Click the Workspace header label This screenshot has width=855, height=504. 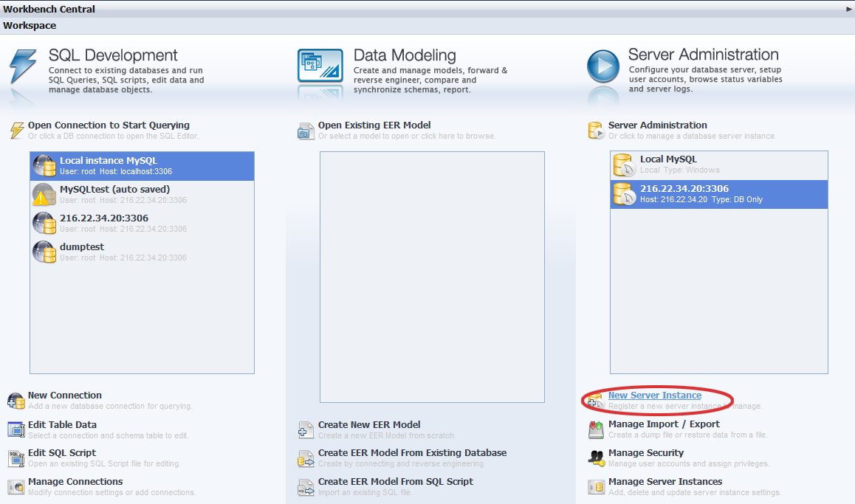tap(30, 26)
